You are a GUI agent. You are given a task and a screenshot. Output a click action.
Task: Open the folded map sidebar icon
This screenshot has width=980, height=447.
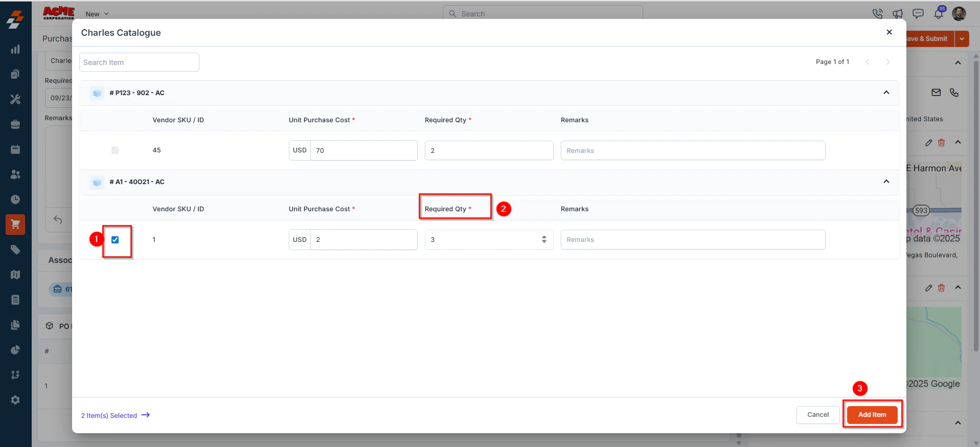point(15,275)
